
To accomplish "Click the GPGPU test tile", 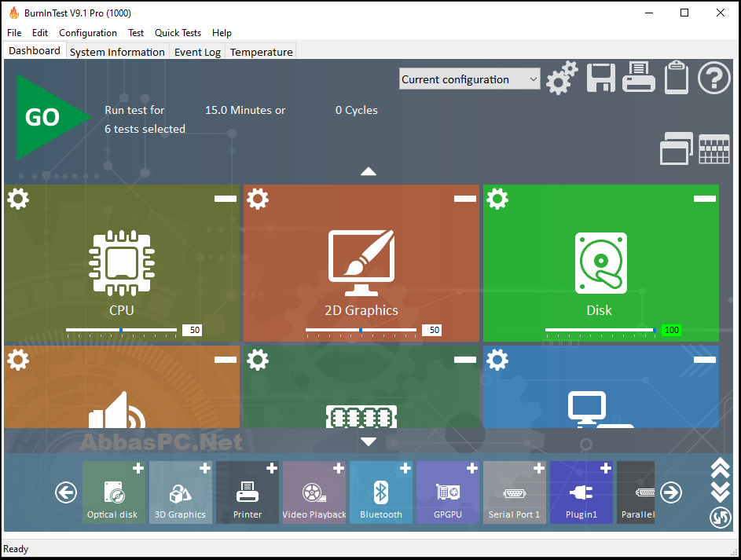I will 448,492.
